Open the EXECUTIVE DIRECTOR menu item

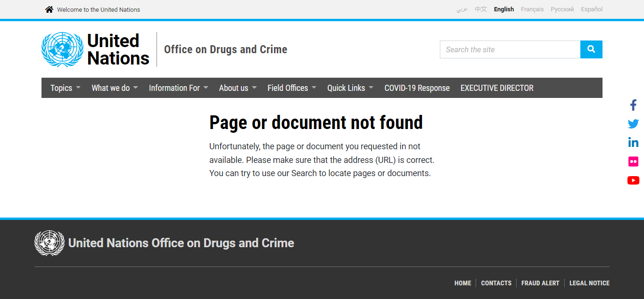click(497, 88)
